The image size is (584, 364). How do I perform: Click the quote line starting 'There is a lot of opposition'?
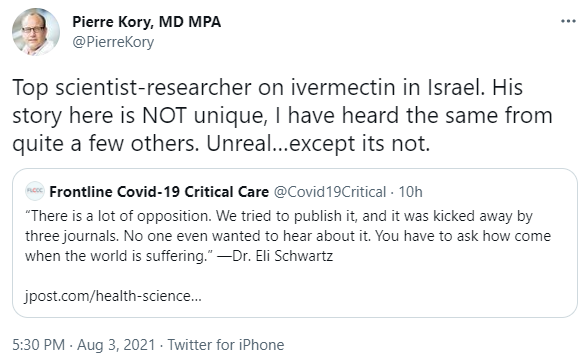pos(279,216)
